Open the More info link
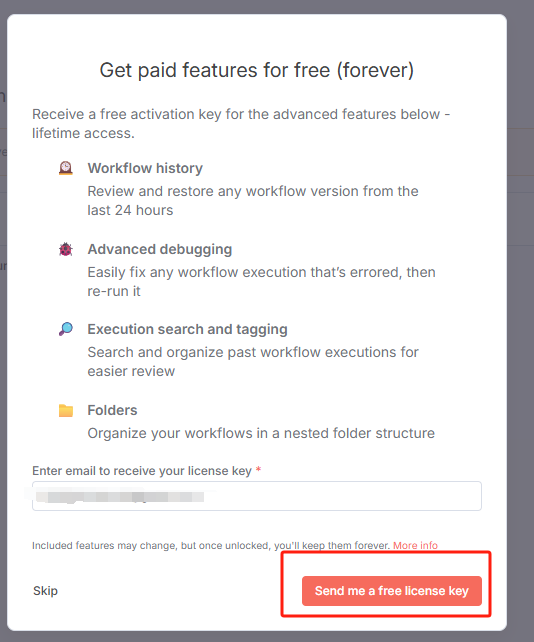 click(415, 545)
